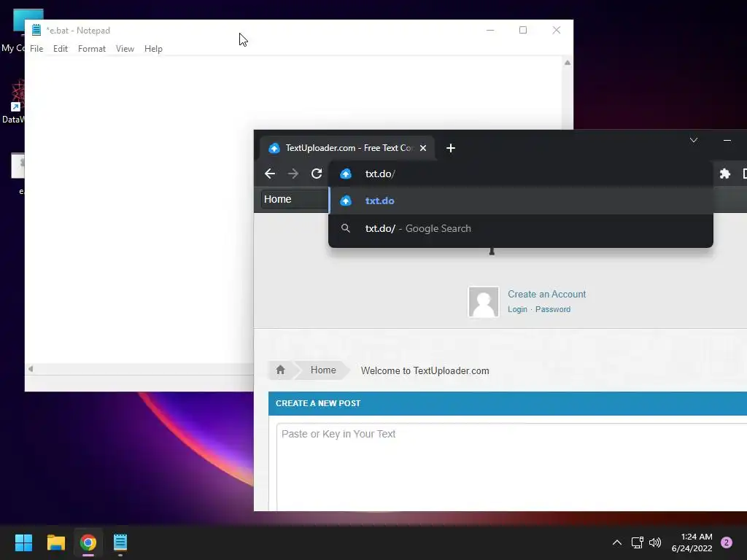
Task: Open the clock showing 1:24 AM
Action: [x=692, y=542]
